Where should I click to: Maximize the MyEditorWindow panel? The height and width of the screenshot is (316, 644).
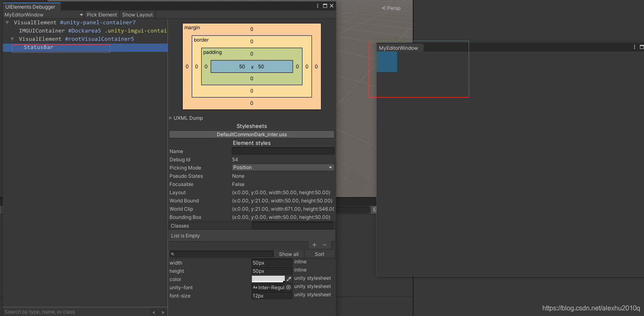coord(642,47)
